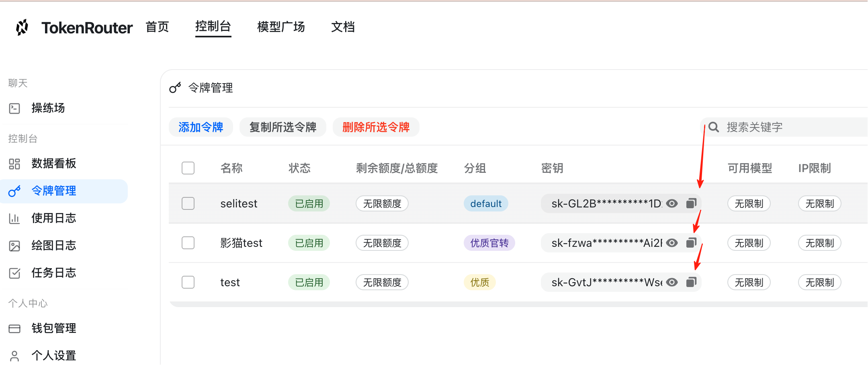Click the IP限制 无限制 tag for 影猫test

point(820,243)
